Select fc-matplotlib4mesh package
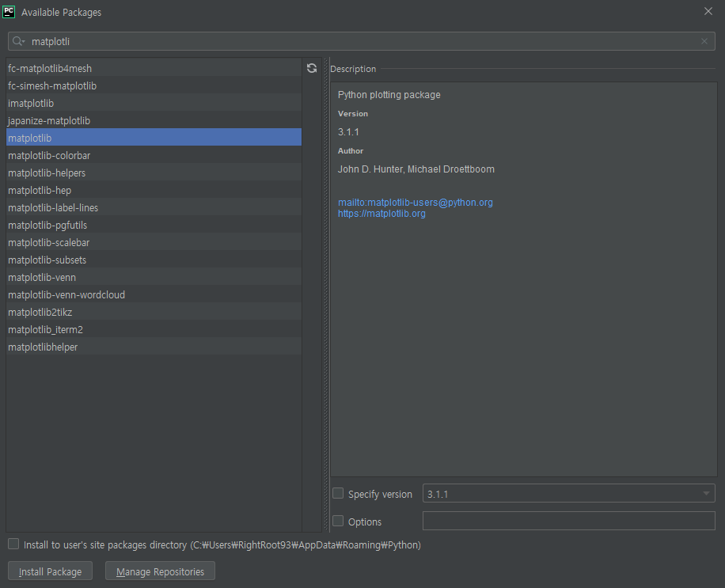This screenshot has height=588, width=725. pos(154,68)
